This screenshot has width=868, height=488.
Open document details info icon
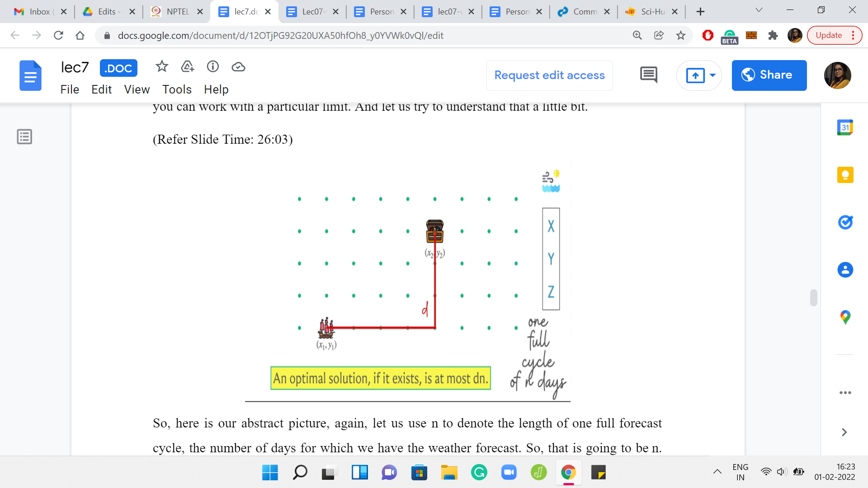coord(212,67)
